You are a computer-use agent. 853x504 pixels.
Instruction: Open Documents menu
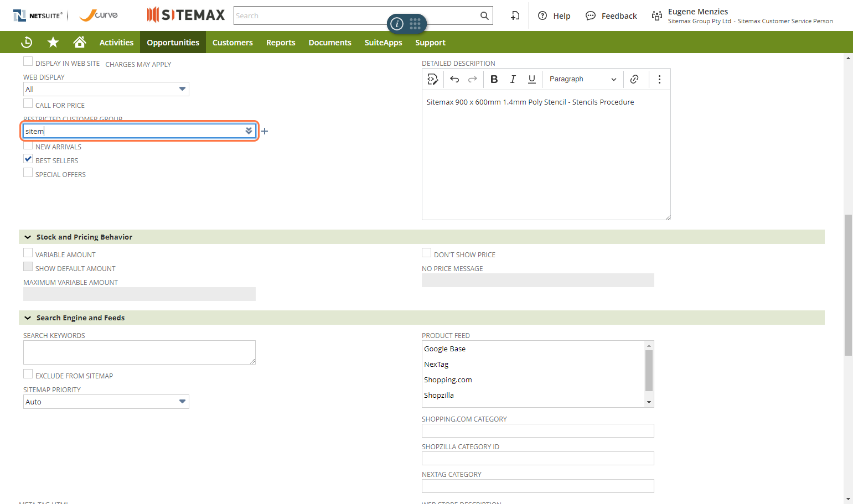330,42
